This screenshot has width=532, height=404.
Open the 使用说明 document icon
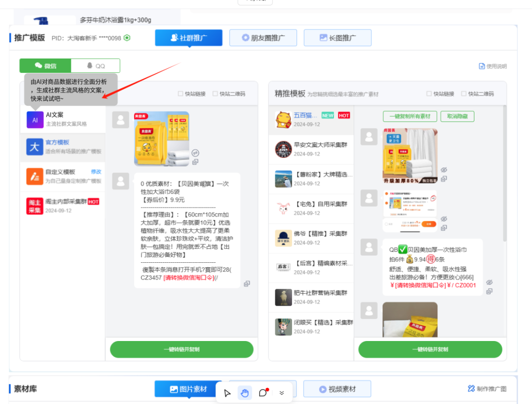482,66
